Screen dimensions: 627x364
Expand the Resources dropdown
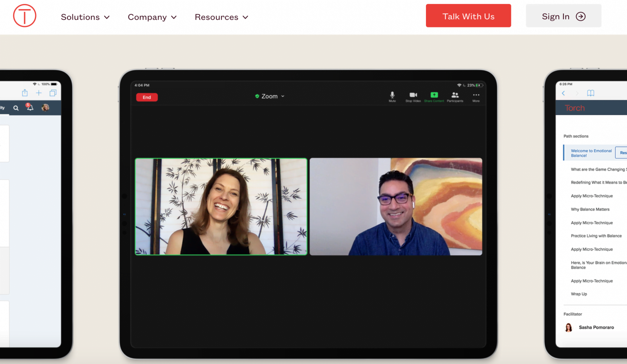coord(221,17)
